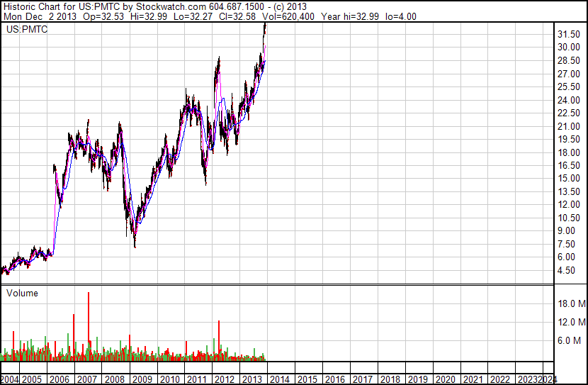Click the 12.0 M volume axis label

(x=572, y=322)
